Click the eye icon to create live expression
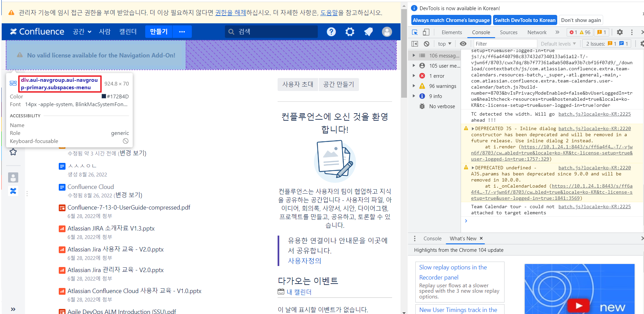644x314 pixels. pyautogui.click(x=463, y=44)
